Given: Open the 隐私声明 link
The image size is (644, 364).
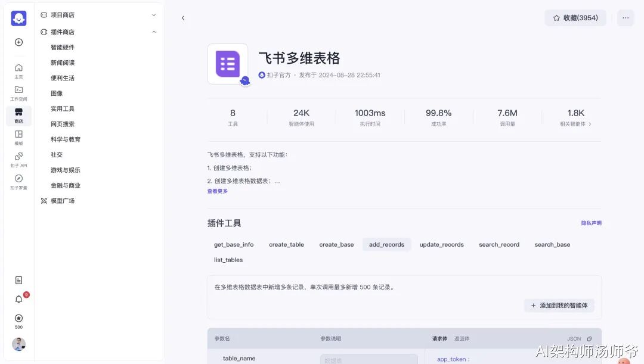Looking at the screenshot, I should click(591, 223).
